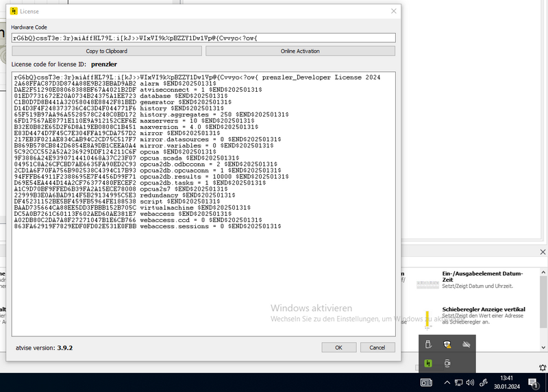The width and height of the screenshot is (548, 392).
Task: Click the pen input icon in taskbar
Action: tap(483, 382)
